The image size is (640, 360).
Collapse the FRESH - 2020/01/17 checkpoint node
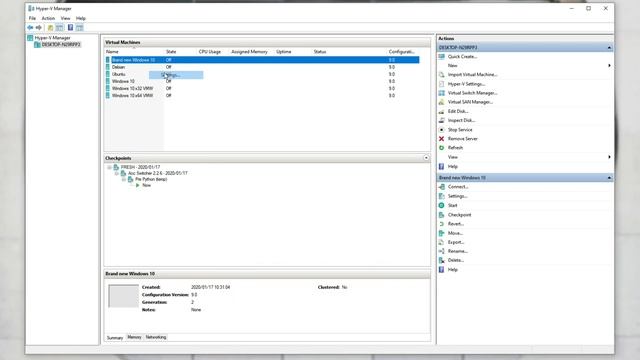109,167
